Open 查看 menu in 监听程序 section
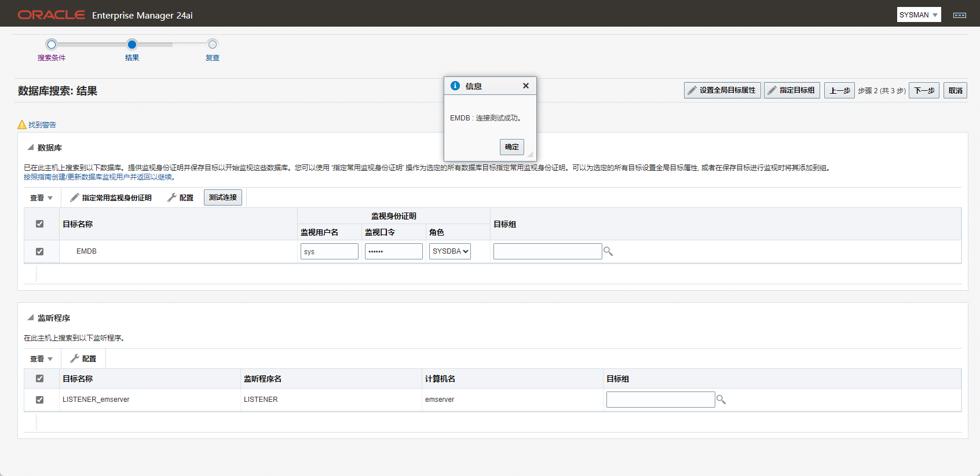This screenshot has height=476, width=980. 41,358
